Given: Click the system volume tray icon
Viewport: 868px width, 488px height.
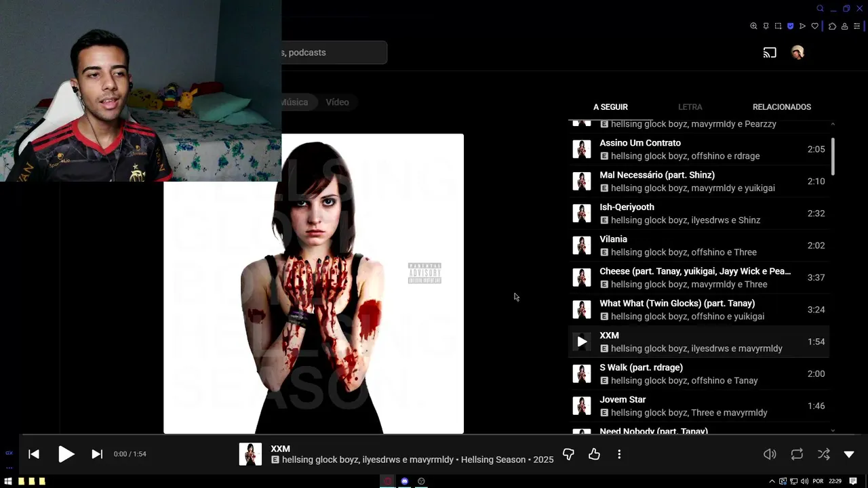Looking at the screenshot, I should pyautogui.click(x=804, y=481).
